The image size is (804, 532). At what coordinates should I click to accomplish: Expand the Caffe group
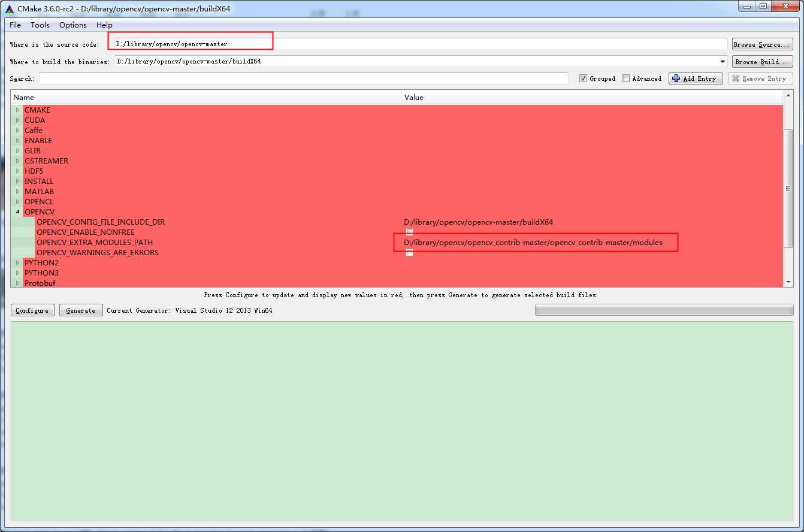click(x=17, y=131)
